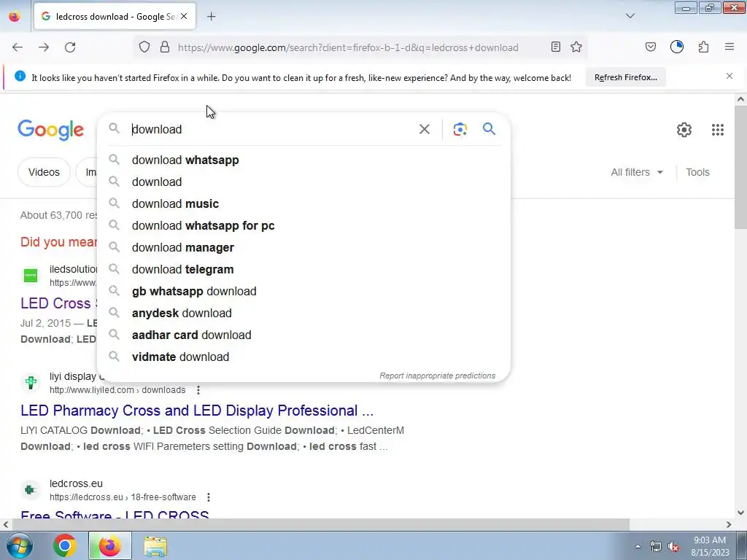Choose suggestion download manager

pyautogui.click(x=303, y=248)
